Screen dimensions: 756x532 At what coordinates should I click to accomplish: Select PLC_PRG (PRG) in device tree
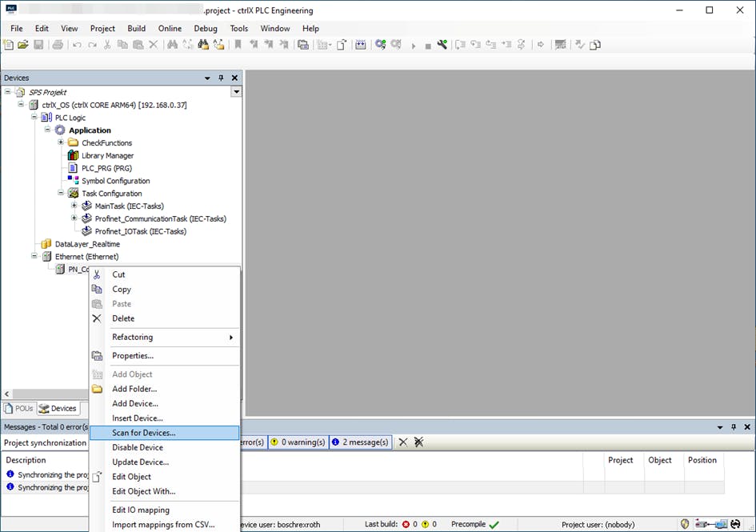pyautogui.click(x=106, y=168)
